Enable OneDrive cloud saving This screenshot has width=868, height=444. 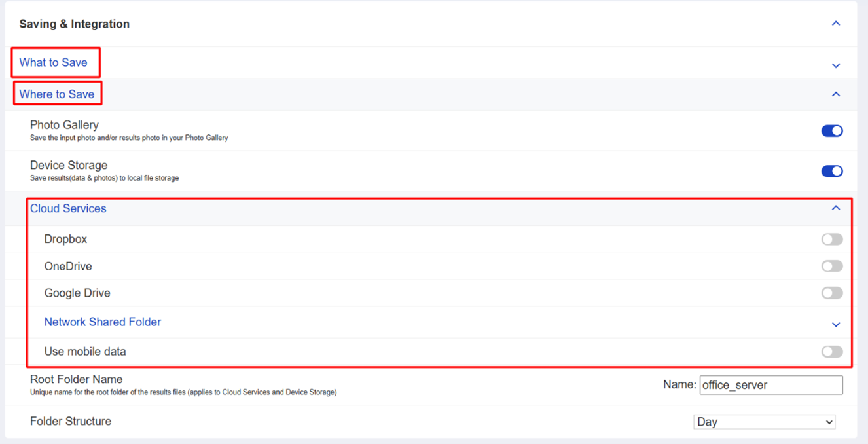[x=831, y=267]
